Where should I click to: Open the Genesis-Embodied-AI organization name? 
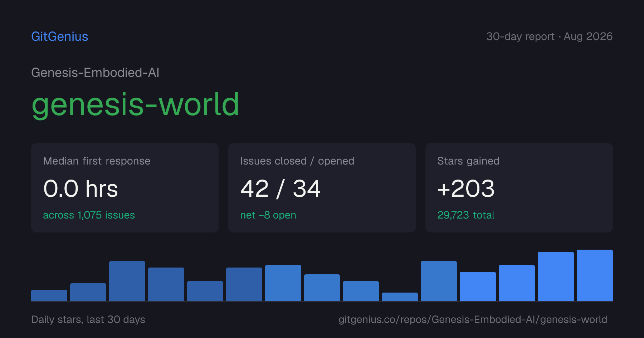pos(95,73)
